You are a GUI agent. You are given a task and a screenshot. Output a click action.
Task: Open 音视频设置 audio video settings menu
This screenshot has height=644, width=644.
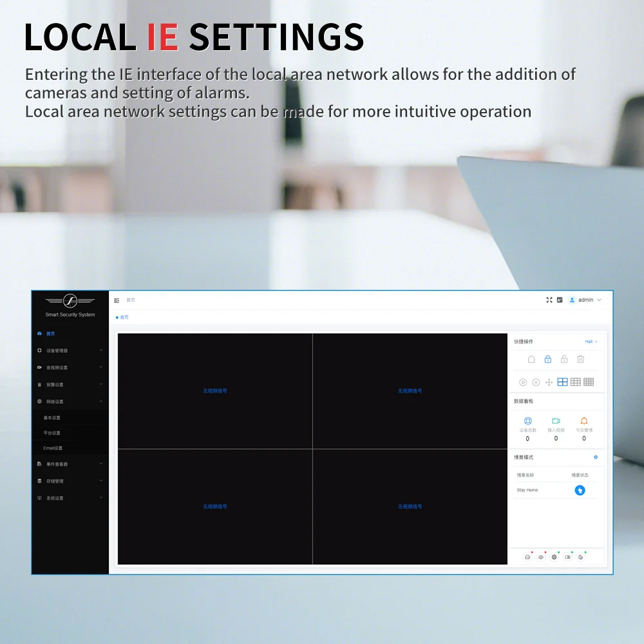coord(70,368)
